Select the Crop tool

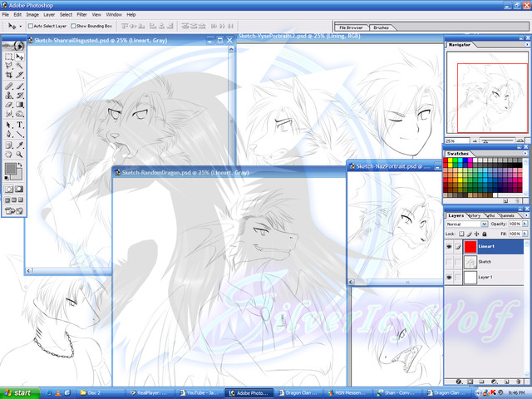[9, 75]
